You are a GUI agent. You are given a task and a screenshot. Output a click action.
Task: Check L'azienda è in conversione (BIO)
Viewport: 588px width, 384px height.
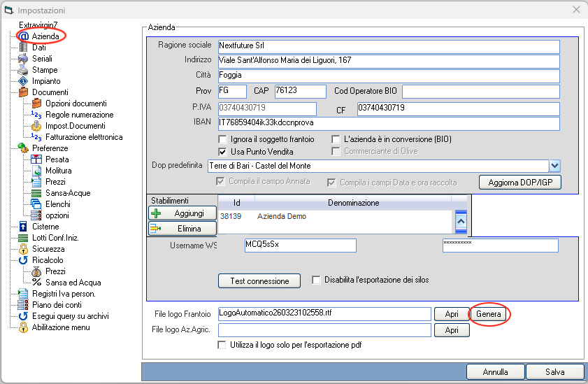coord(336,139)
